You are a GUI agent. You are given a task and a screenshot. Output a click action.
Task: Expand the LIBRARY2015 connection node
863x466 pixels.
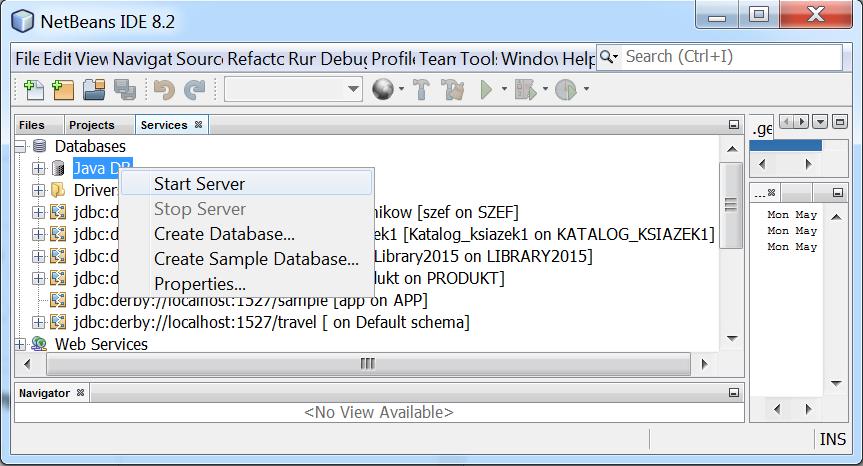tap(39, 256)
